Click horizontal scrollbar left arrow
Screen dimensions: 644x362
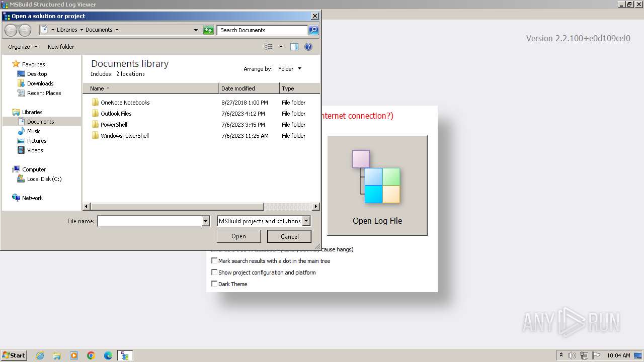[87, 207]
